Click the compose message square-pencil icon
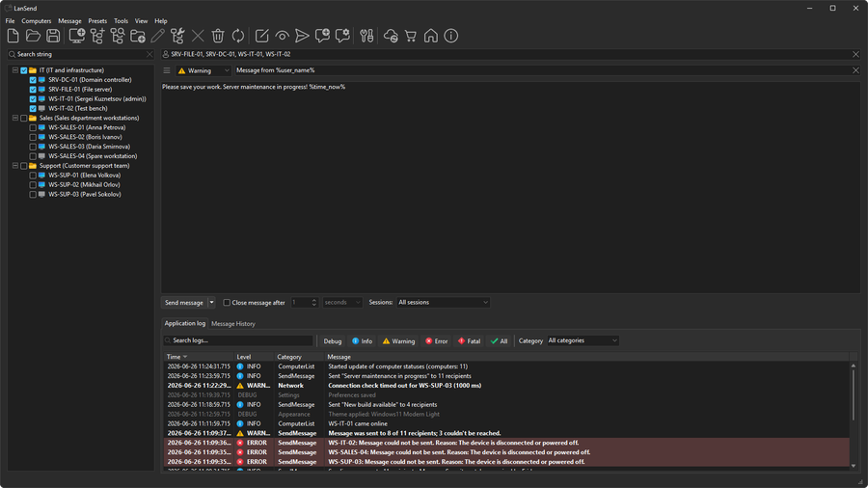 (x=261, y=36)
